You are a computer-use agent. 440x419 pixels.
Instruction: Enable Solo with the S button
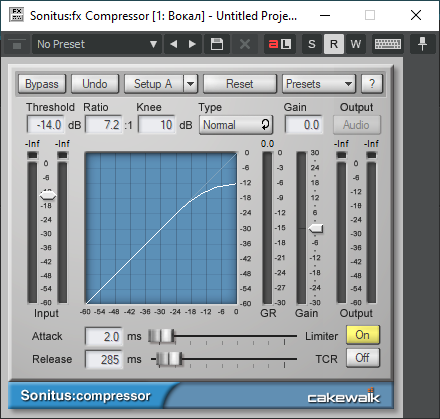312,44
